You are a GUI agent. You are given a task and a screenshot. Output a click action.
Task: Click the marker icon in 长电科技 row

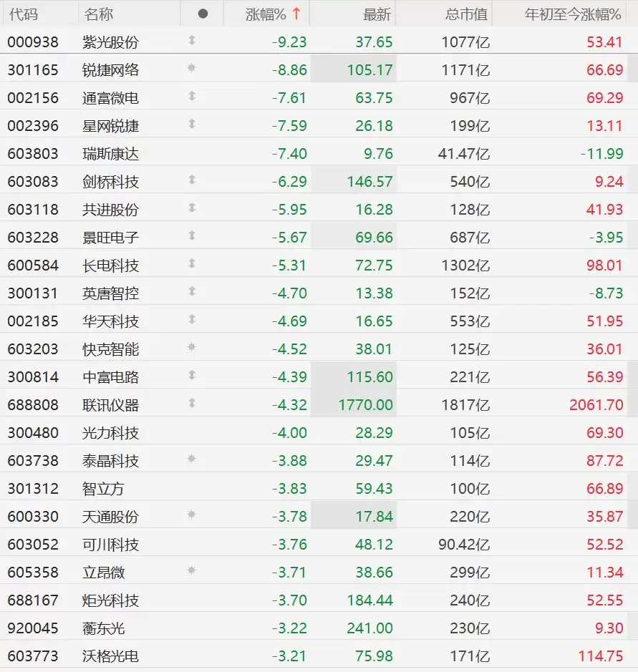pyautogui.click(x=192, y=263)
